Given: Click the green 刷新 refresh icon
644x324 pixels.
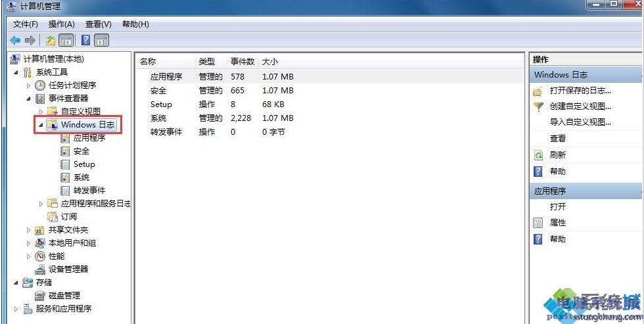Looking at the screenshot, I should coord(538,155).
